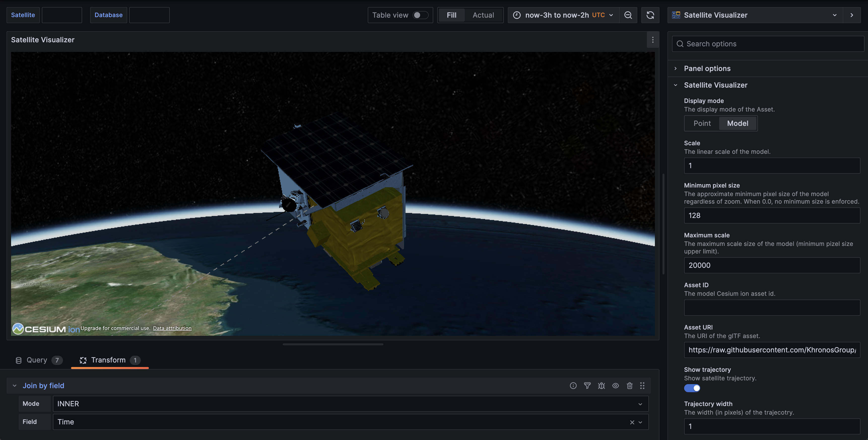Screen dimensions: 868x440
Task: Delete the Join by field transformation
Action: point(629,385)
